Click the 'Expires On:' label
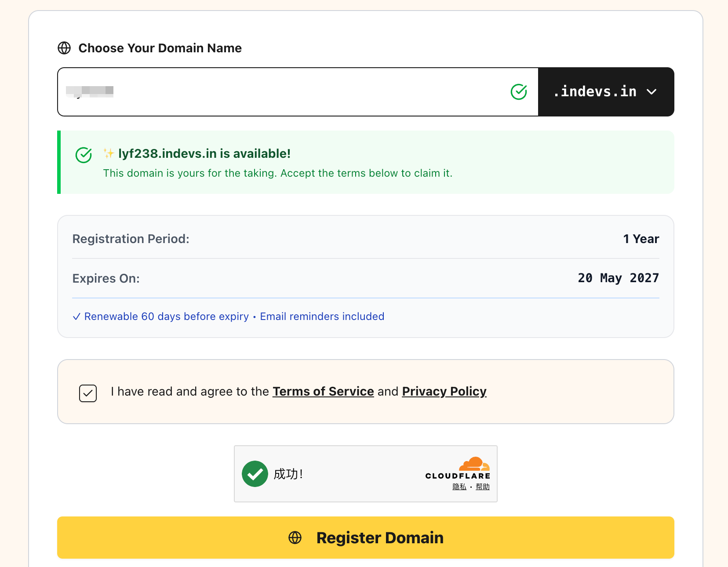 106,278
